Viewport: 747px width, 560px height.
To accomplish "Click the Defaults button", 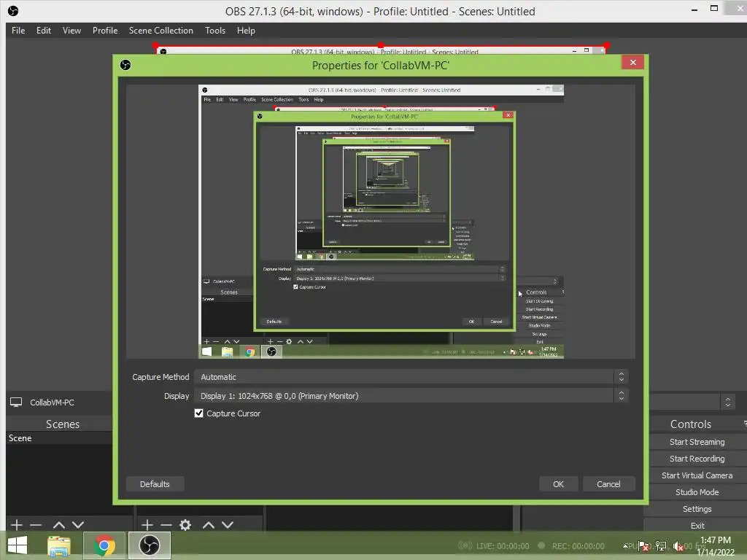I will coord(155,484).
